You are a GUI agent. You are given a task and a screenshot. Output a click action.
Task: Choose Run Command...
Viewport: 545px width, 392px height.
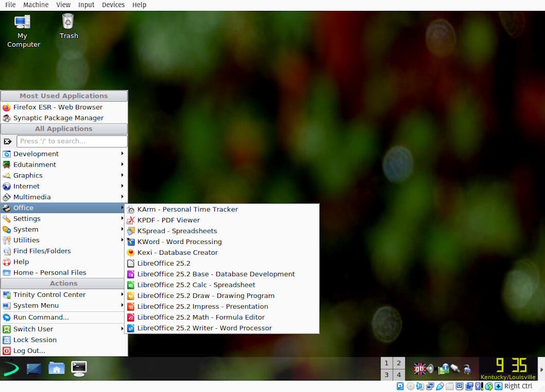point(64,317)
